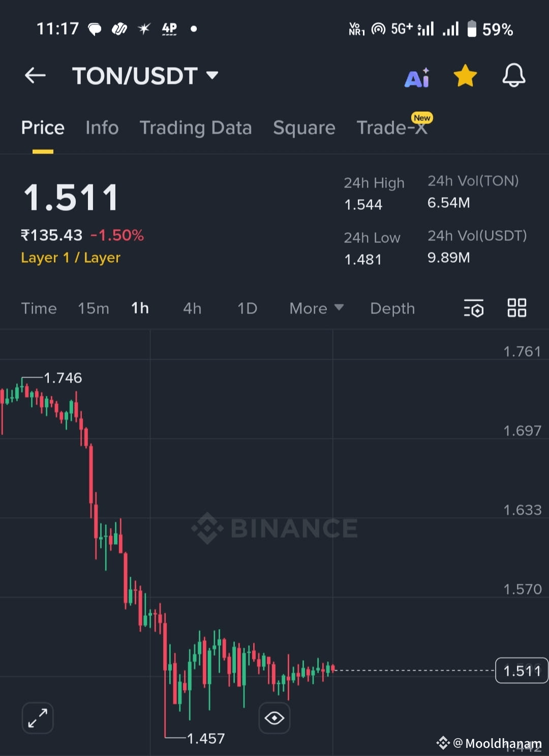
Task: Select the 15m timeframe
Action: click(94, 308)
